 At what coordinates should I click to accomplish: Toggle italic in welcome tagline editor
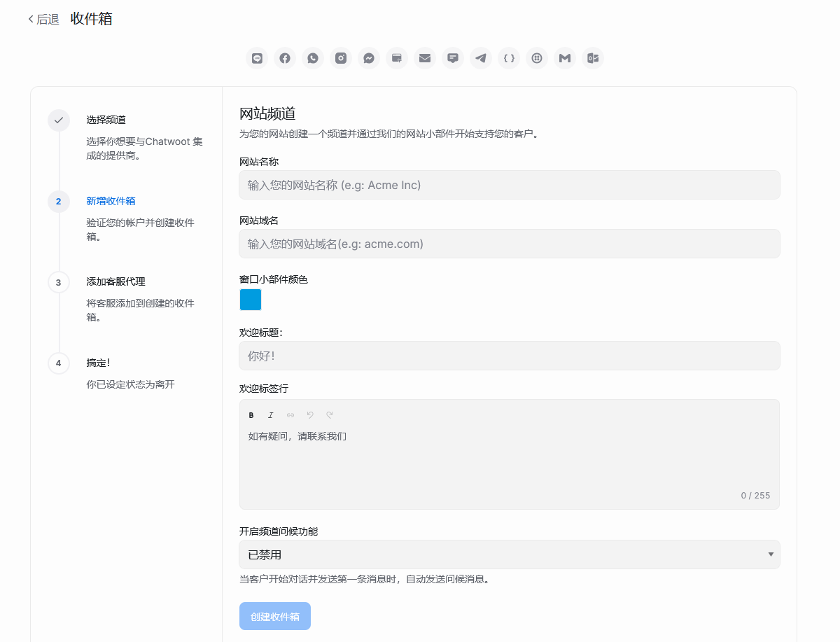click(271, 415)
